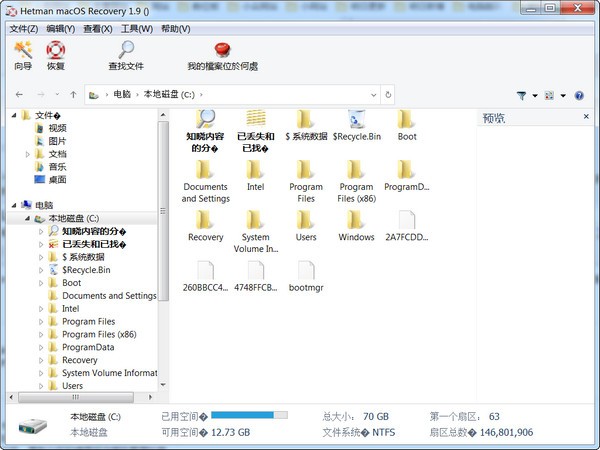Open 查找文件 magnifier search tool
The image size is (600, 450).
pyautogui.click(x=126, y=55)
